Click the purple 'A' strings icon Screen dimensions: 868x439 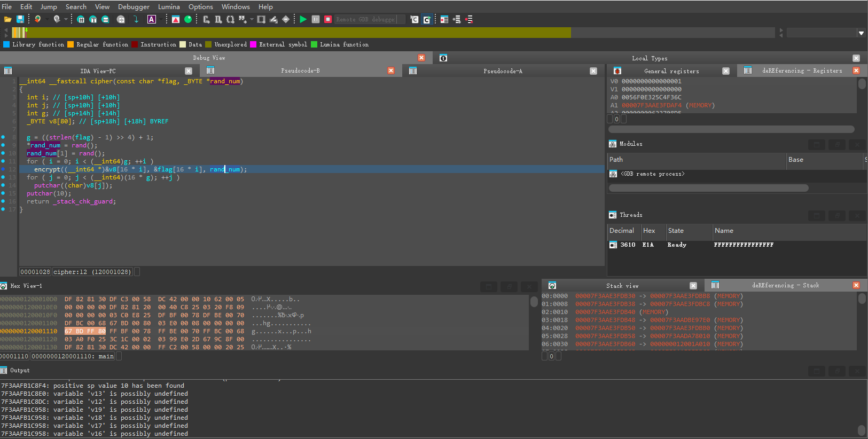(x=152, y=19)
